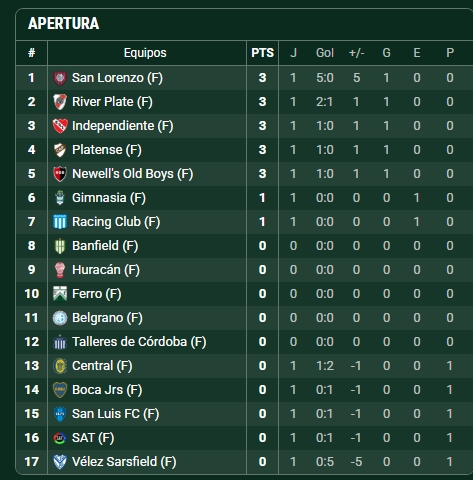Open the Platense (F) team link
The image size is (473, 480).
107,150
